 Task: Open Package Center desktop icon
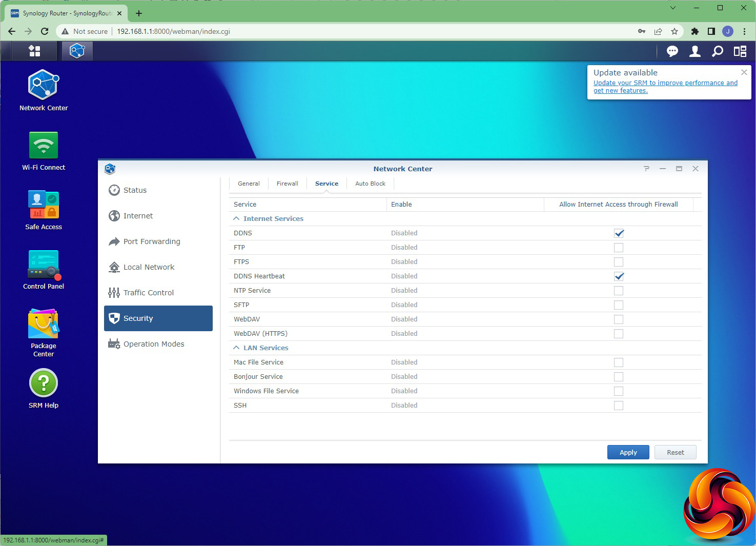44,333
